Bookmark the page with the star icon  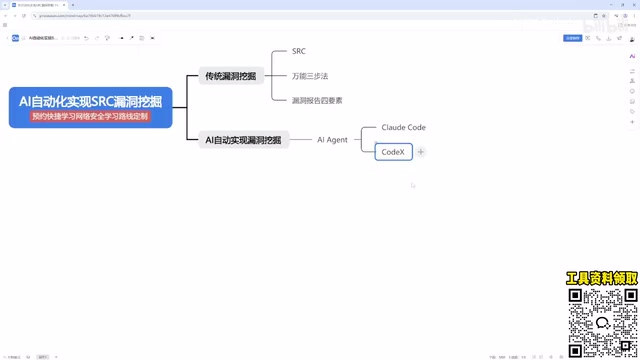point(604,16)
